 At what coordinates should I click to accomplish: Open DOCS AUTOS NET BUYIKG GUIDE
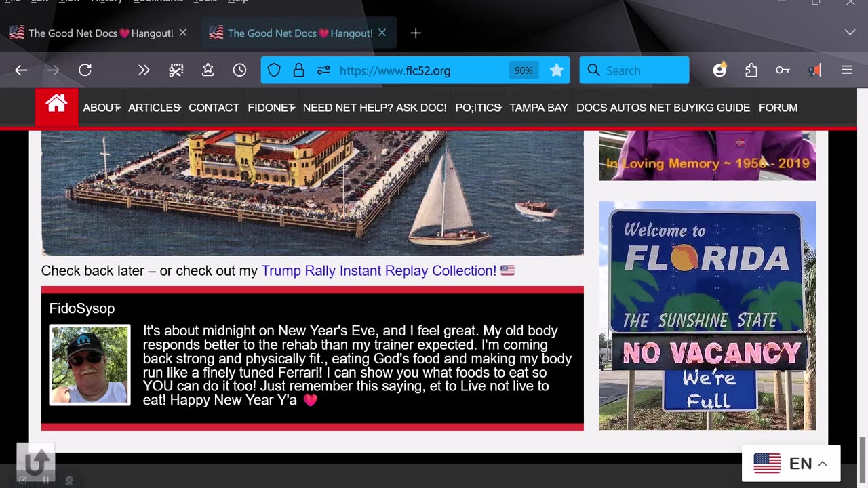click(x=663, y=108)
